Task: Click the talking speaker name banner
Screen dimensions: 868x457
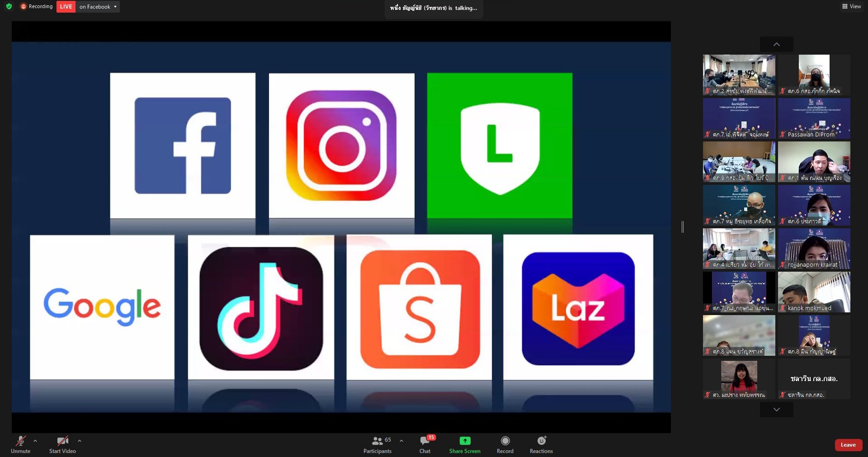Action: coord(434,8)
